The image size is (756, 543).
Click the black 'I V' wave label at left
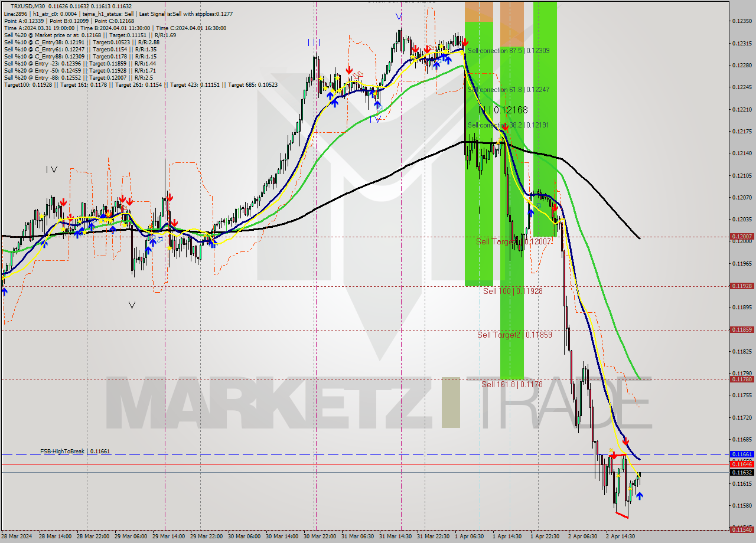[52, 169]
